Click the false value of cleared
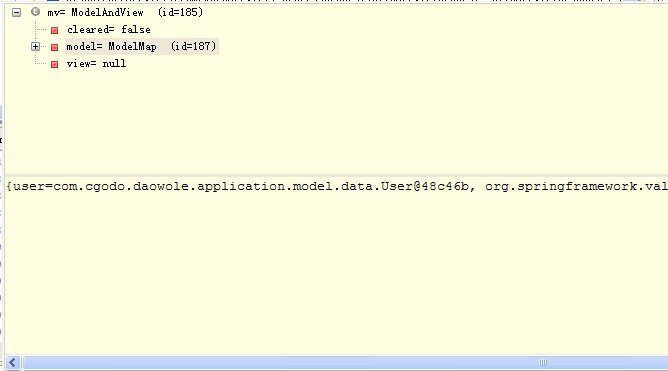Viewport: 668px width, 371px height. [x=136, y=29]
